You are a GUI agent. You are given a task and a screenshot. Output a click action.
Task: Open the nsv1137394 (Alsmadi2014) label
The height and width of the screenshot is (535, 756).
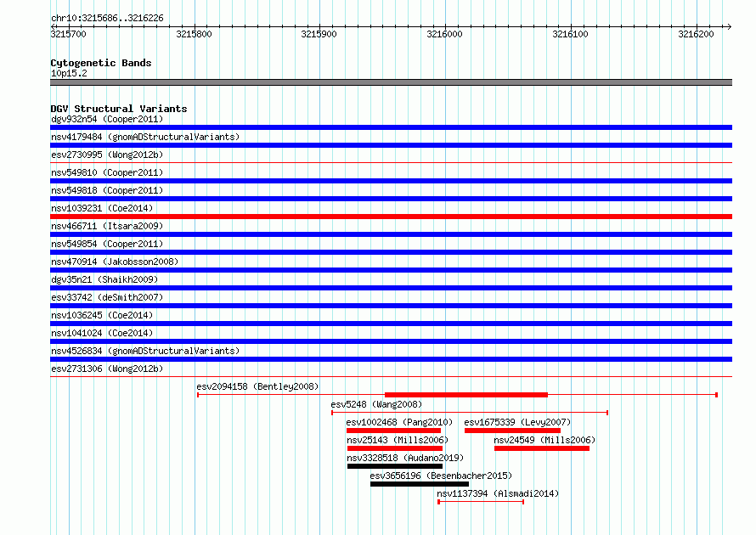click(498, 493)
